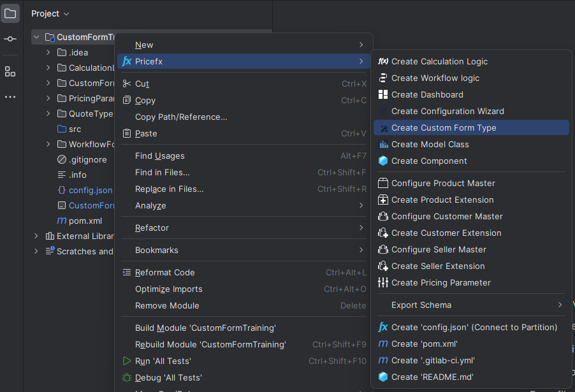Screen dimensions: 575x392
Task: Collapse the CustomFormTraining root node
Action: pos(36,37)
